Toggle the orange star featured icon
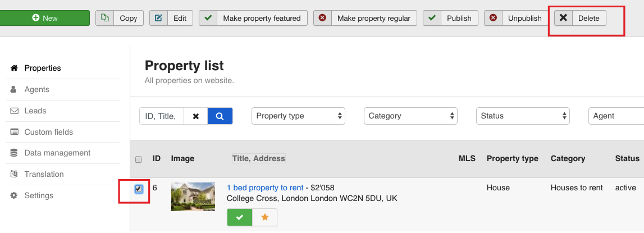This screenshot has width=644, height=233. click(265, 217)
